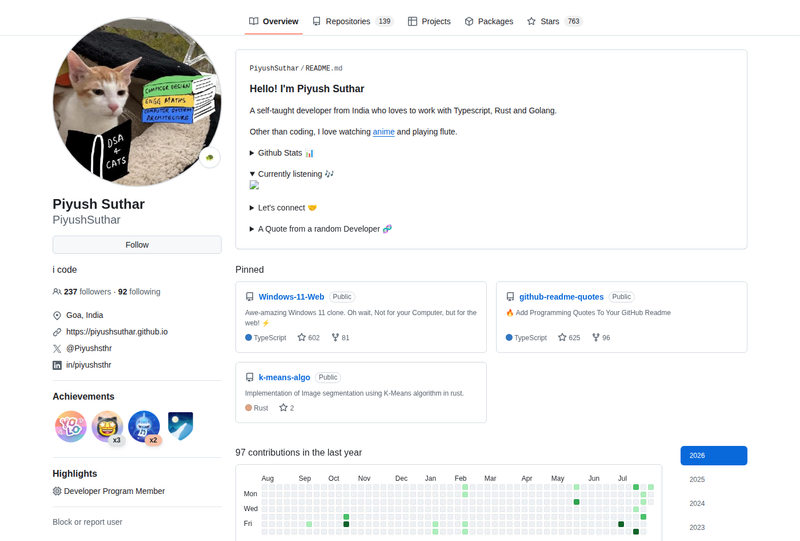Open the Projects tab
The image size is (800, 541).
point(429,21)
